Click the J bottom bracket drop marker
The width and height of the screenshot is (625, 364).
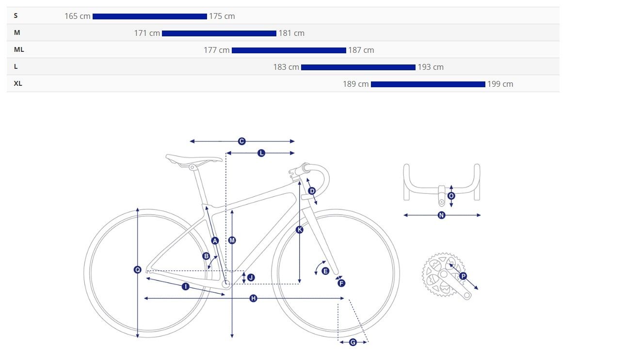251,278
